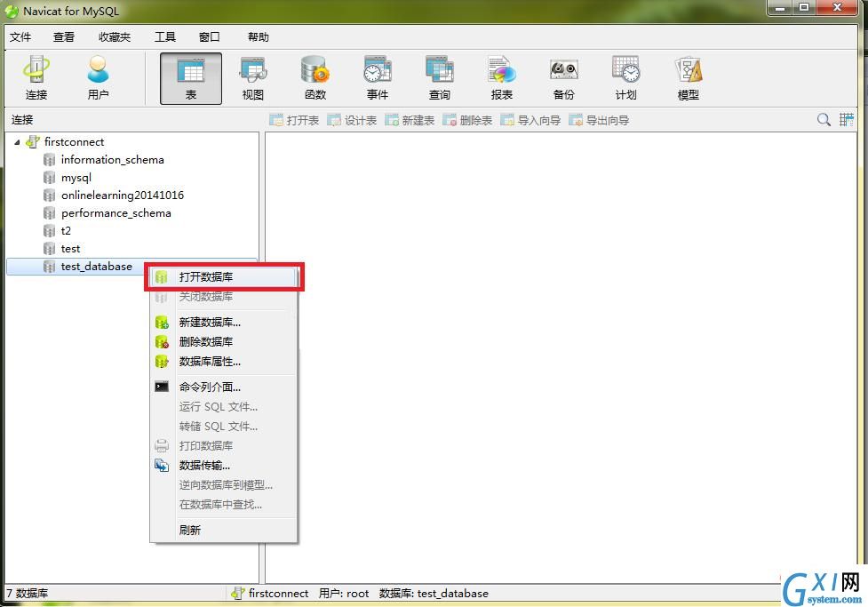Collapse the firstconnect connection tree
Viewport: 868px width, 607px height.
(x=17, y=142)
